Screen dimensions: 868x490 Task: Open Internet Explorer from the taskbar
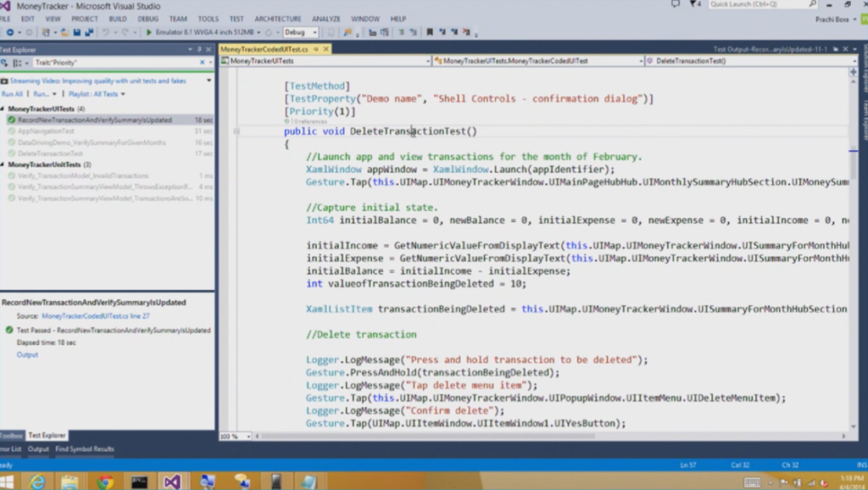pyautogui.click(x=37, y=482)
